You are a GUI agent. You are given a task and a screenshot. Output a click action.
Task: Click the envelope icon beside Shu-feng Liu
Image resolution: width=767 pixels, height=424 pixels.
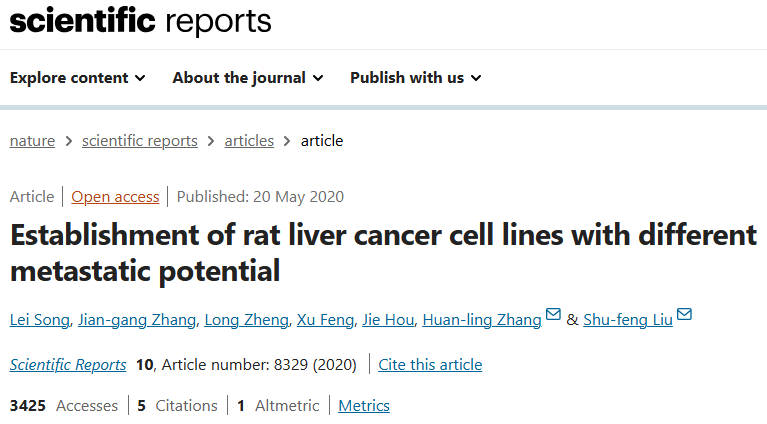(x=684, y=313)
